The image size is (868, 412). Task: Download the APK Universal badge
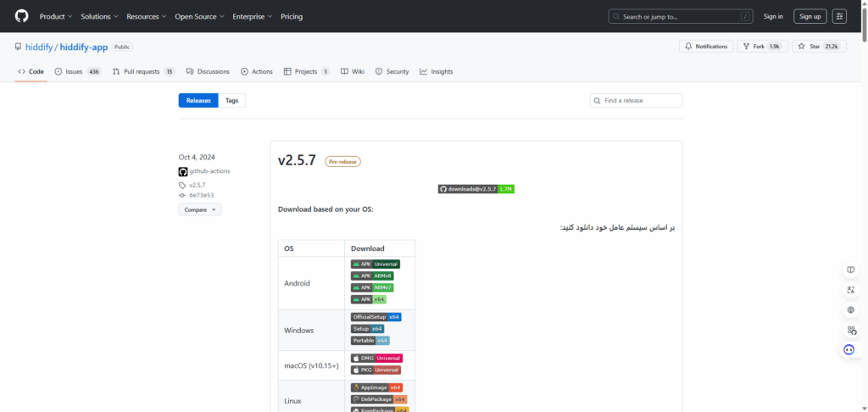(x=376, y=264)
